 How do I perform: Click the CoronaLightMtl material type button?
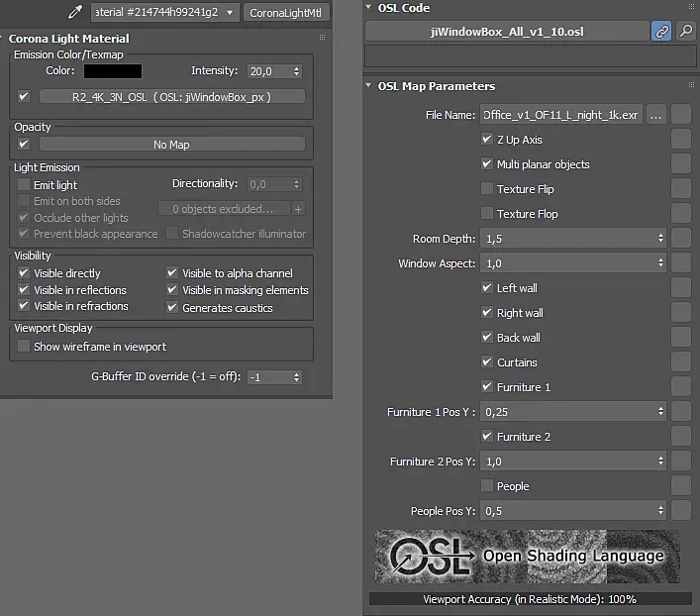point(286,13)
